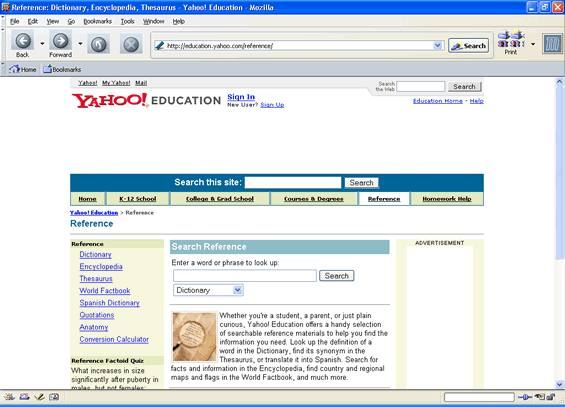Open Mail component icon in status bar
This screenshot has height=407, width=565.
pos(24,397)
